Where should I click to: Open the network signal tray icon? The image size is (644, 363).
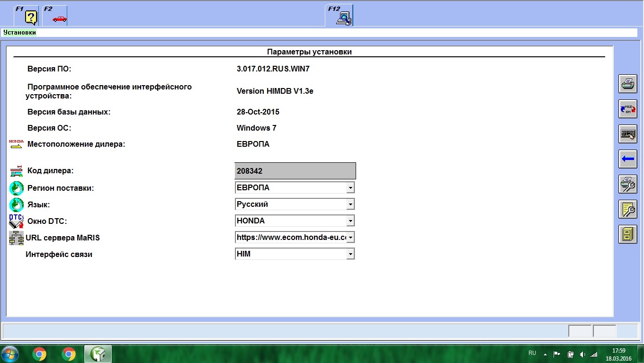594,354
